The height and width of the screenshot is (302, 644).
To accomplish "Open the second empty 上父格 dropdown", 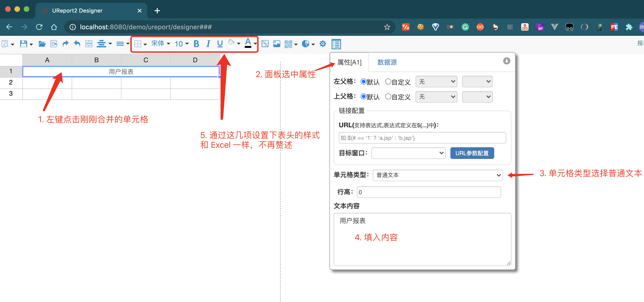I will 477,97.
